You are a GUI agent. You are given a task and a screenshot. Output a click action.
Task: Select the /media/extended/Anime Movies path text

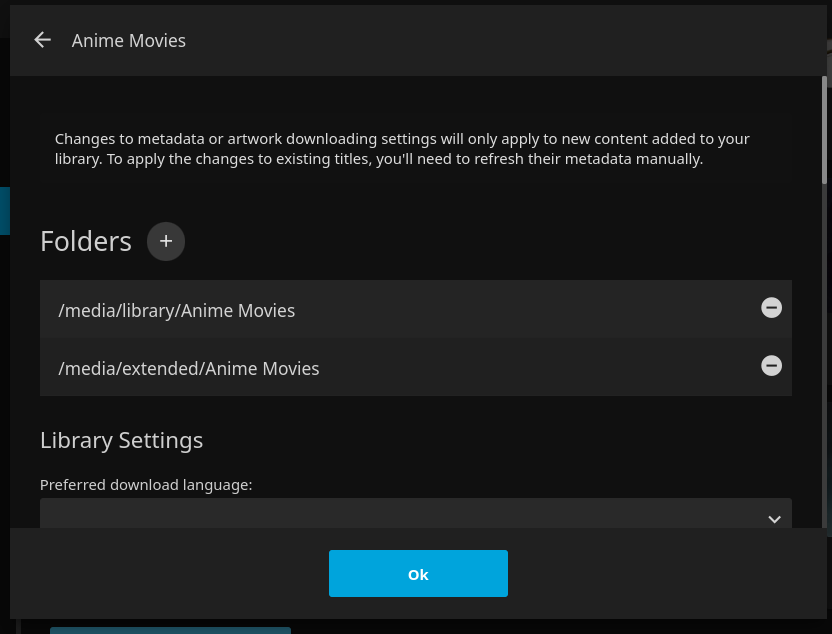point(189,368)
